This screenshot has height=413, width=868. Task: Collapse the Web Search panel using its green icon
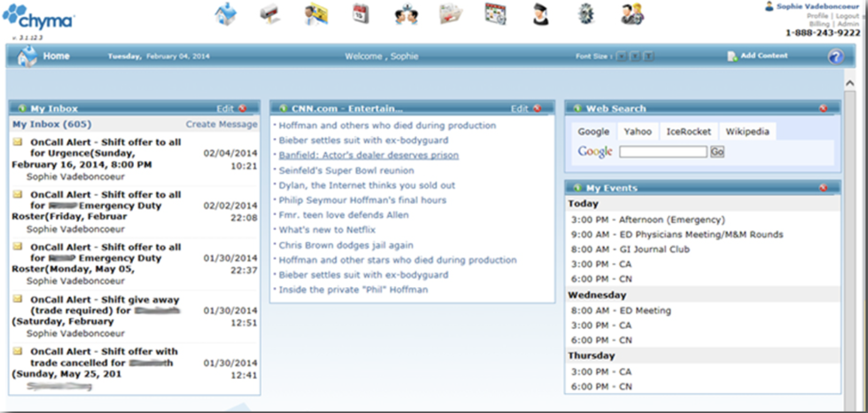577,108
